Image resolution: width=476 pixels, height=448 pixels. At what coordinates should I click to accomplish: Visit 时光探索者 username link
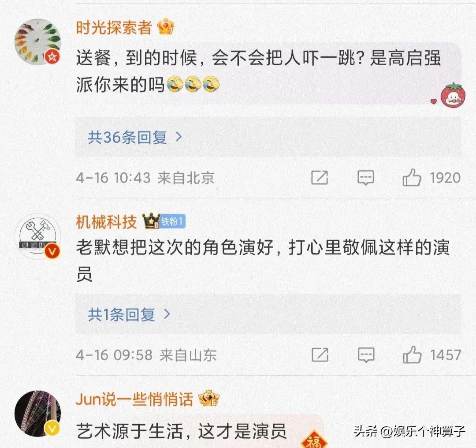click(114, 28)
